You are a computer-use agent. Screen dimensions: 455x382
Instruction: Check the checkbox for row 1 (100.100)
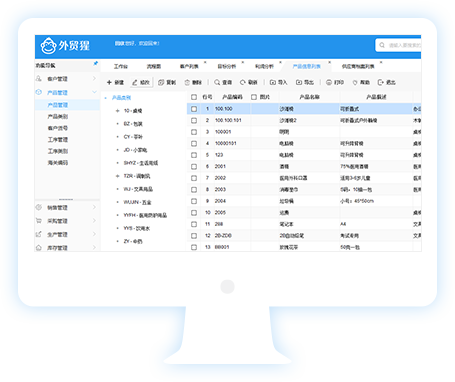tap(194, 109)
